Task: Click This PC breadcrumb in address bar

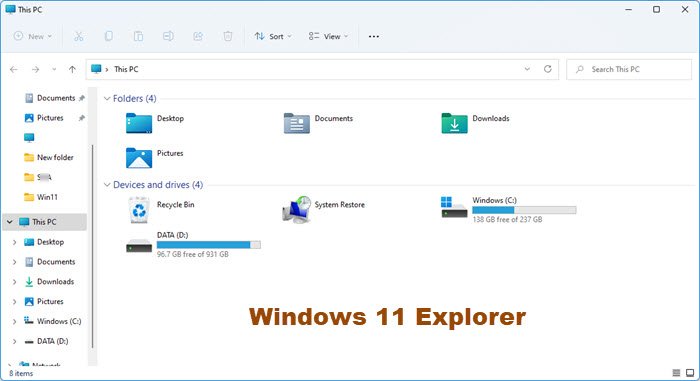Action: tap(126, 69)
